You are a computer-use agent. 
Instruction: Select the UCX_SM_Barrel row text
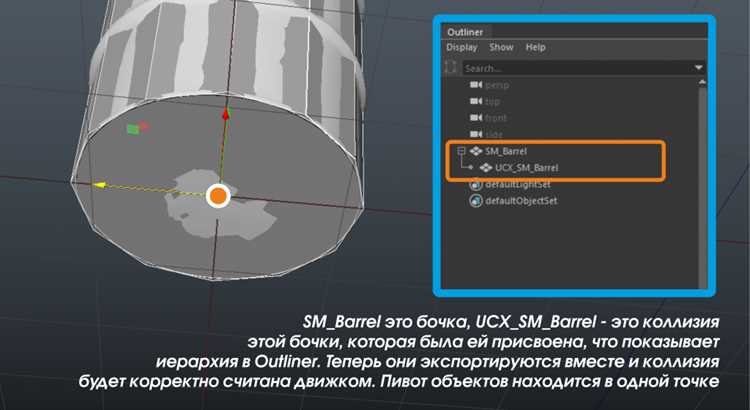coord(527,168)
